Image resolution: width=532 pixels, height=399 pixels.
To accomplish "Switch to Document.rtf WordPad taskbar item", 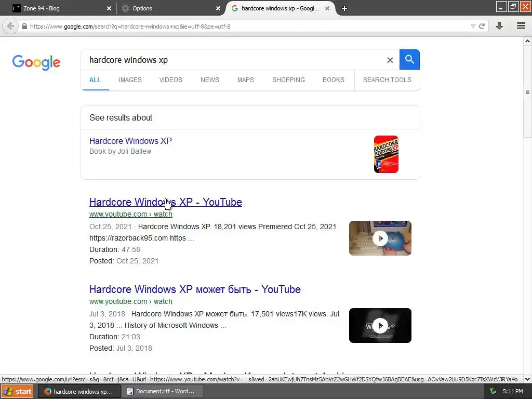I will pos(161,392).
